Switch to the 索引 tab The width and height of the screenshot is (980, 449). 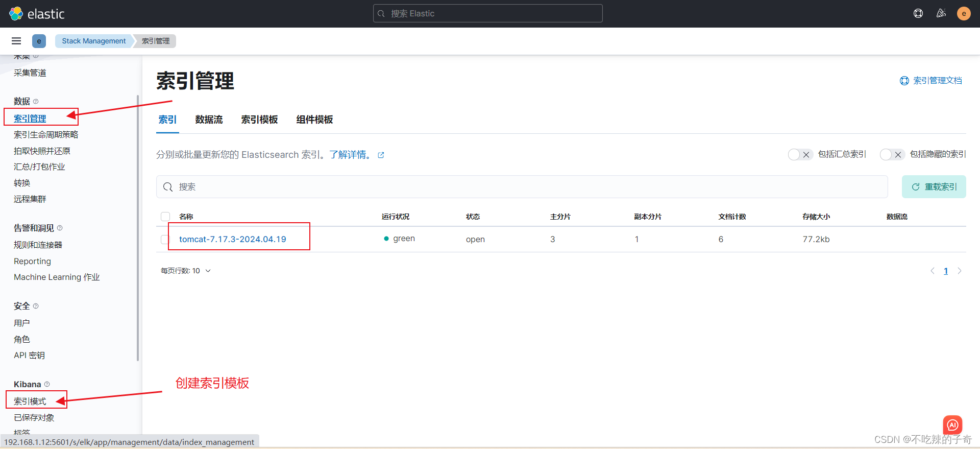click(x=167, y=120)
